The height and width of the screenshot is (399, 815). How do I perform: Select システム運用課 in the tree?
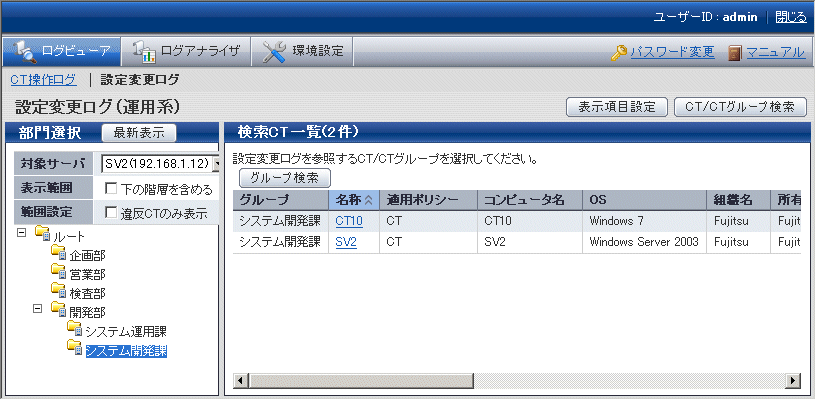(126, 331)
